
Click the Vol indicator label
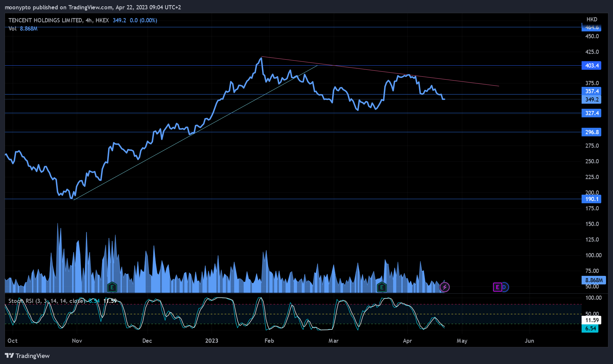(12, 29)
